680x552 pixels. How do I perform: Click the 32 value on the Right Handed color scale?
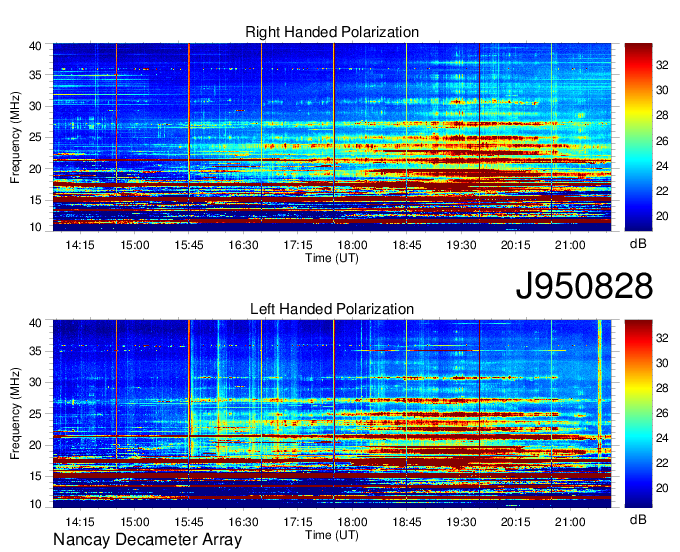[x=662, y=65]
